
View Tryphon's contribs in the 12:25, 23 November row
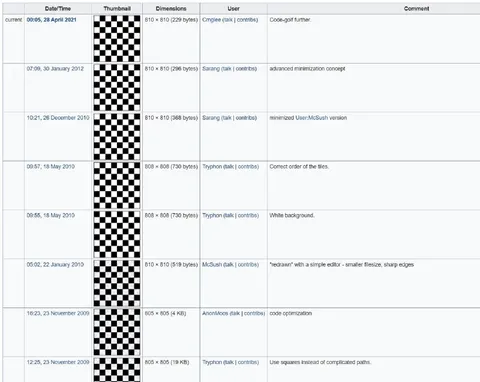(x=247, y=362)
